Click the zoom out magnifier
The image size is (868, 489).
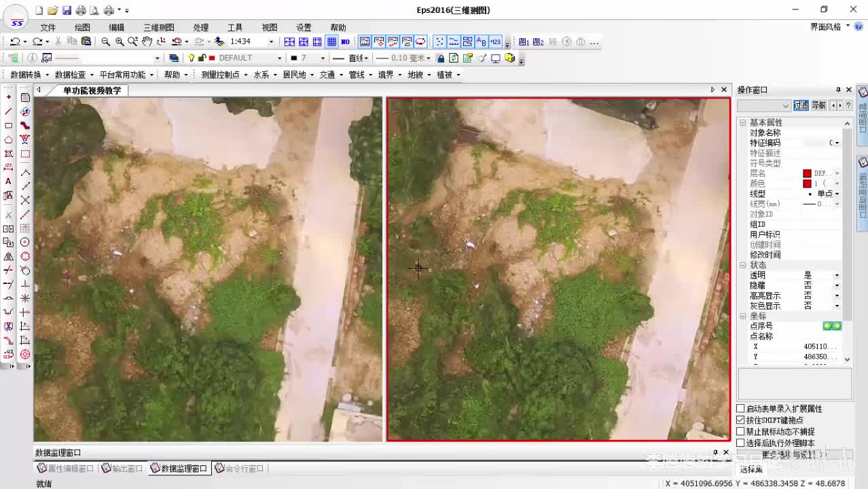(x=105, y=41)
